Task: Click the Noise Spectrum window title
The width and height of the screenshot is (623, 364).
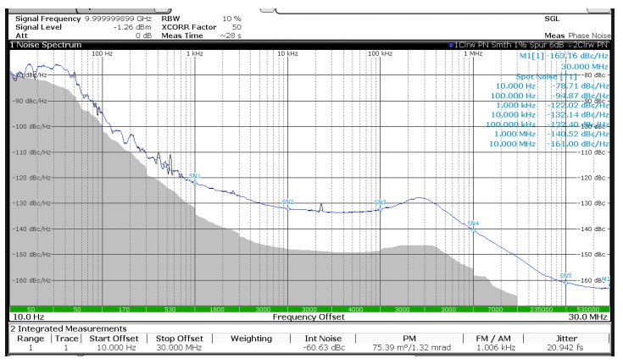Action: 47,44
